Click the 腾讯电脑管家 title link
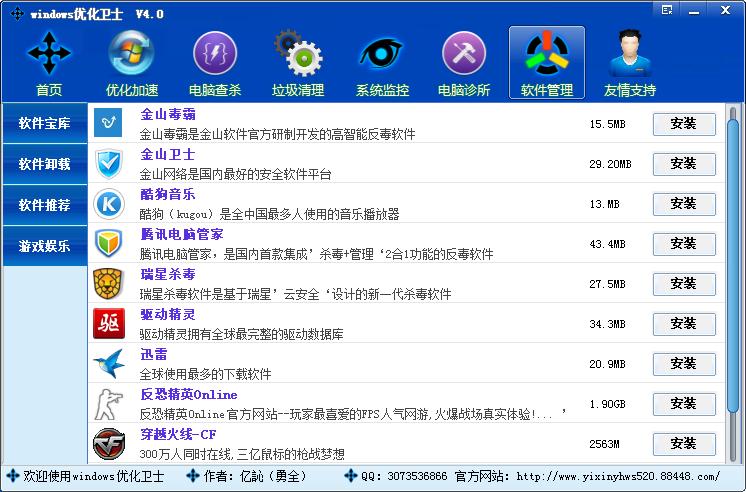The image size is (746, 492). [182, 234]
